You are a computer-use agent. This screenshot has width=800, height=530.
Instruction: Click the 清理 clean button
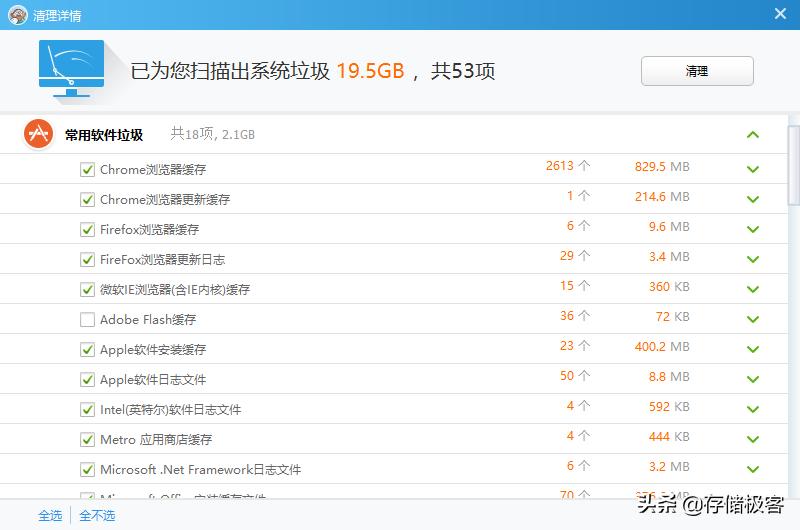697,71
